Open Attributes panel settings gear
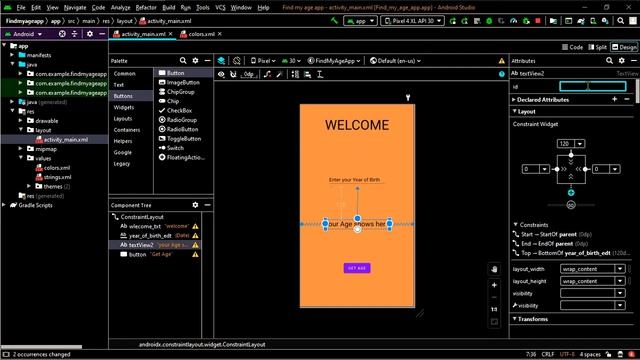 tap(621, 60)
